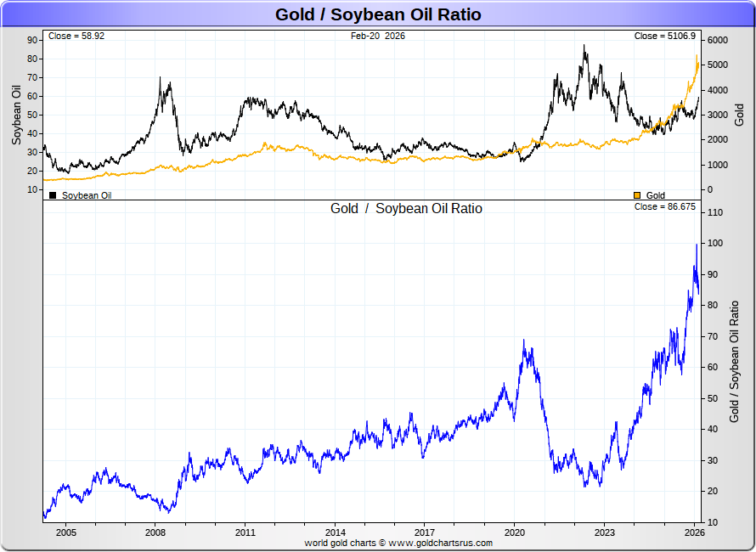This screenshot has width=756, height=552.
Task: Click the www.goldchartsrus.com copyright text
Action: pos(398,543)
